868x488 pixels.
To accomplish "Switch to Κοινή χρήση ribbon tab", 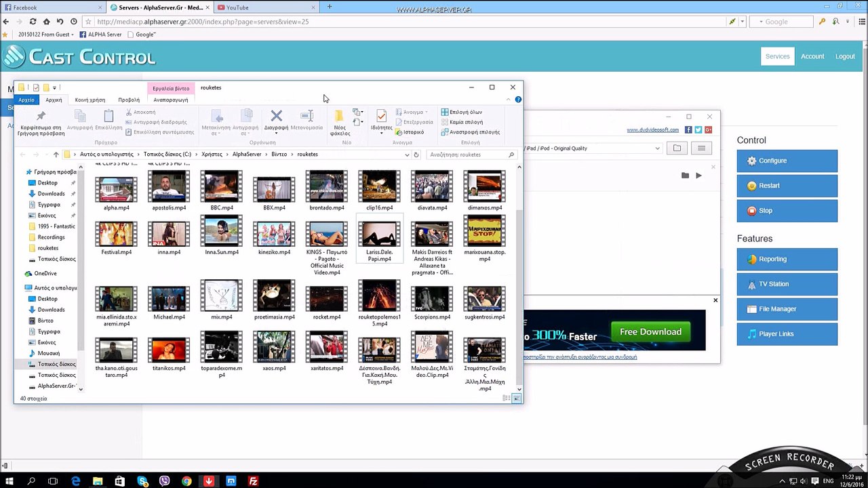I will [90, 100].
